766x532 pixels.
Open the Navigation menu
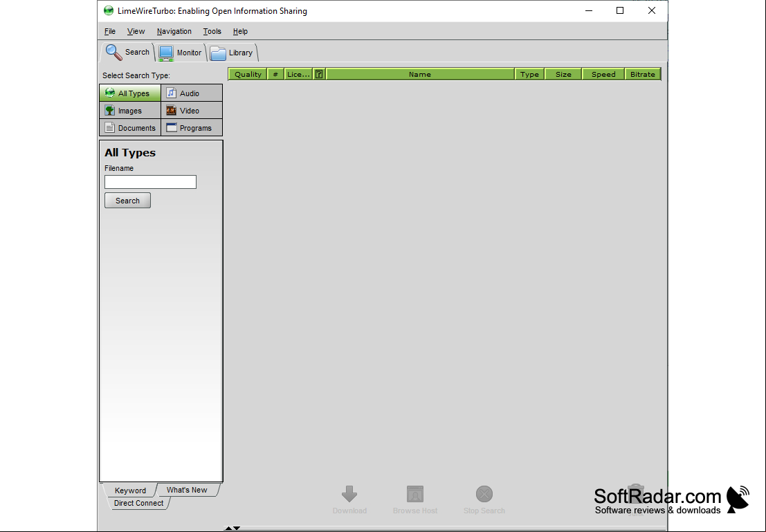pyautogui.click(x=174, y=31)
